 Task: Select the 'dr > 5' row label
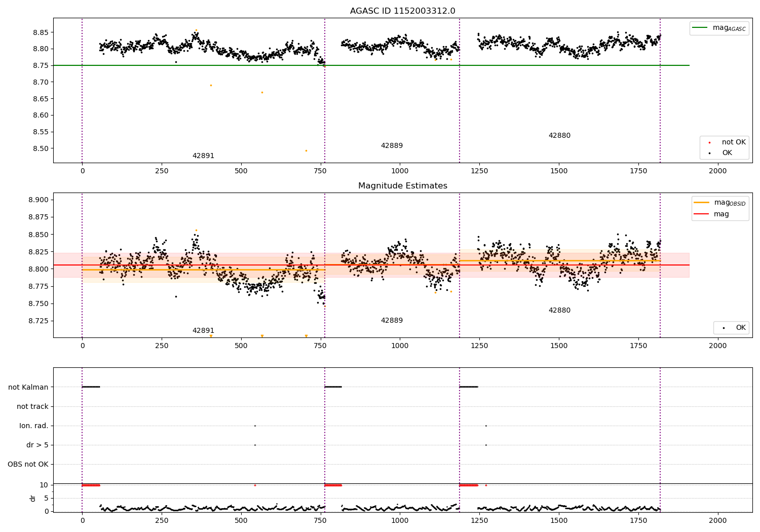click(37, 445)
